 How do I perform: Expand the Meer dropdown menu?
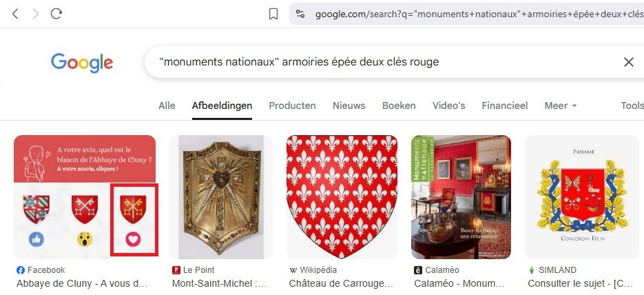click(x=561, y=105)
